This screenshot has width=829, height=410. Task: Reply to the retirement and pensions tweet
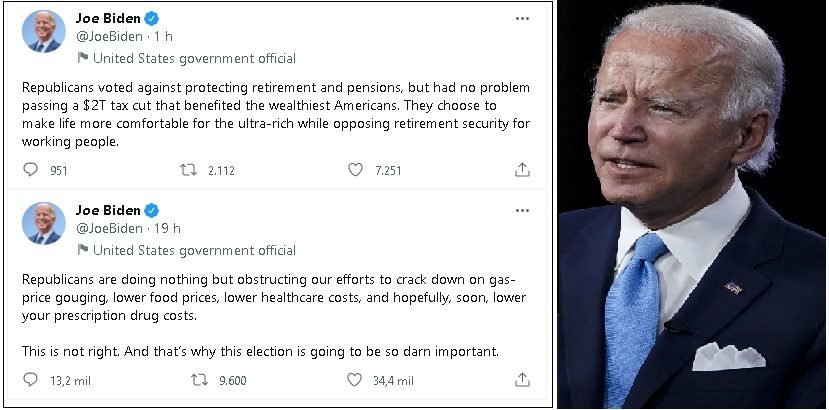(31, 170)
